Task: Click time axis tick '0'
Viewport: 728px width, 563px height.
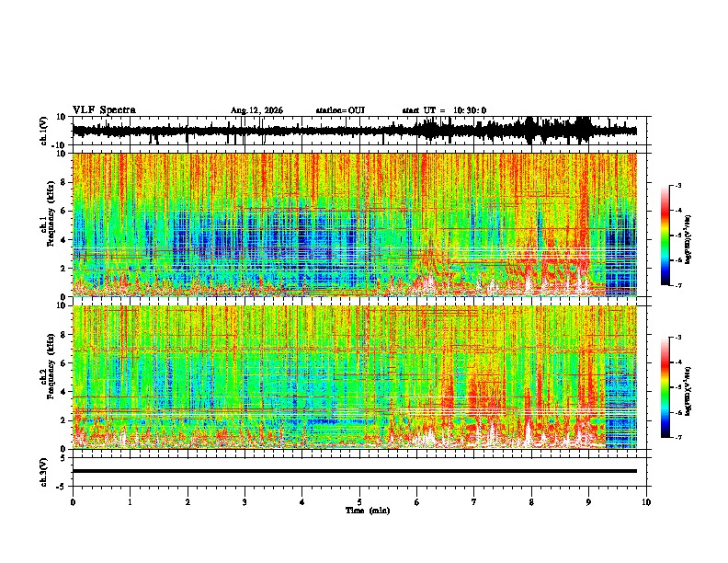Action: (73, 502)
